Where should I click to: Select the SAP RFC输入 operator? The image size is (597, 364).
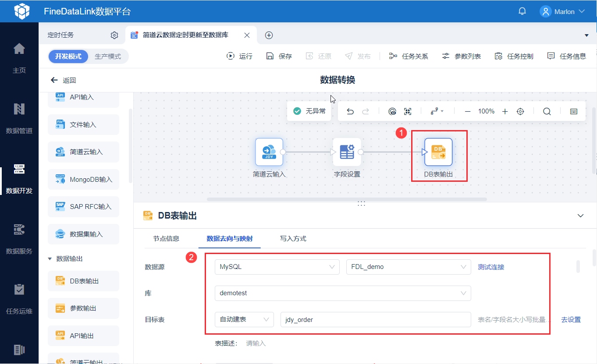pos(83,207)
